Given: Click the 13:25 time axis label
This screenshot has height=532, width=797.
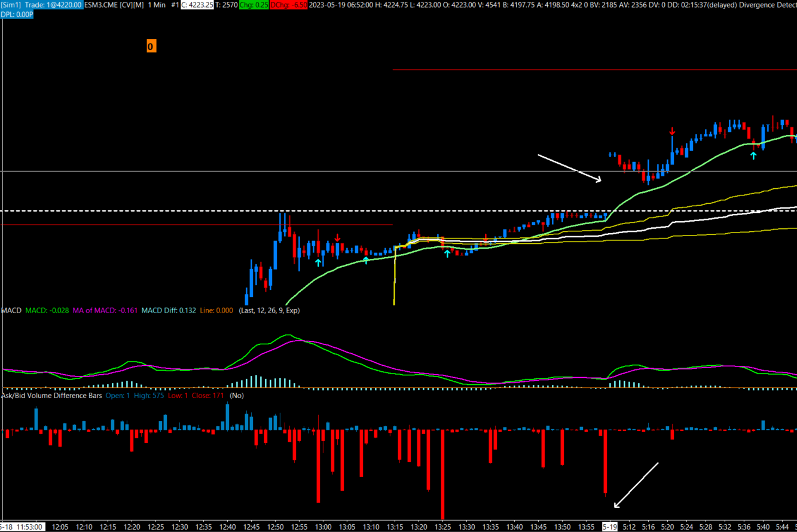Looking at the screenshot, I should tap(442, 527).
